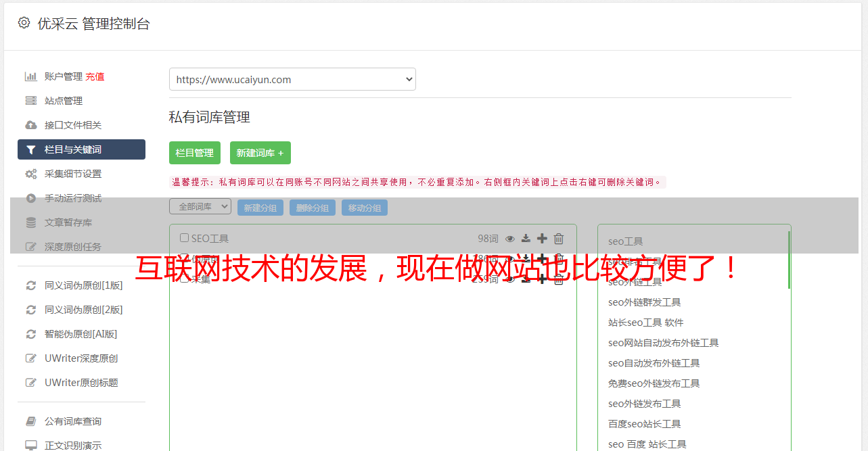This screenshot has height=451, width=868.
Task: Click the edit icon beside UWriter深度原创
Action: (31, 358)
